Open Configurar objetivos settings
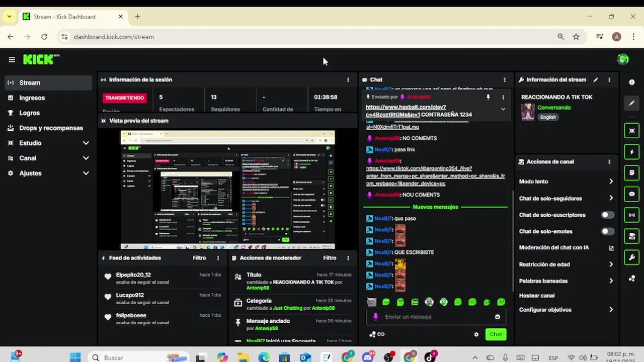 click(x=566, y=310)
